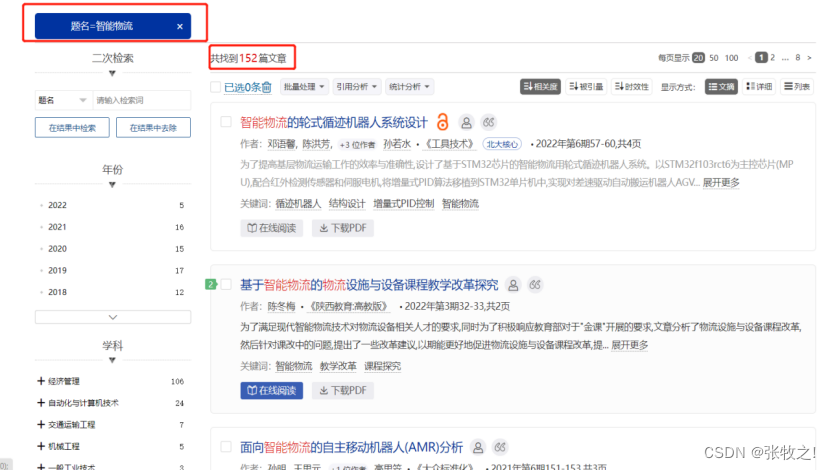This screenshot has height=470, width=831.
Task: Go to next results page arrow
Action: pyautogui.click(x=809, y=58)
